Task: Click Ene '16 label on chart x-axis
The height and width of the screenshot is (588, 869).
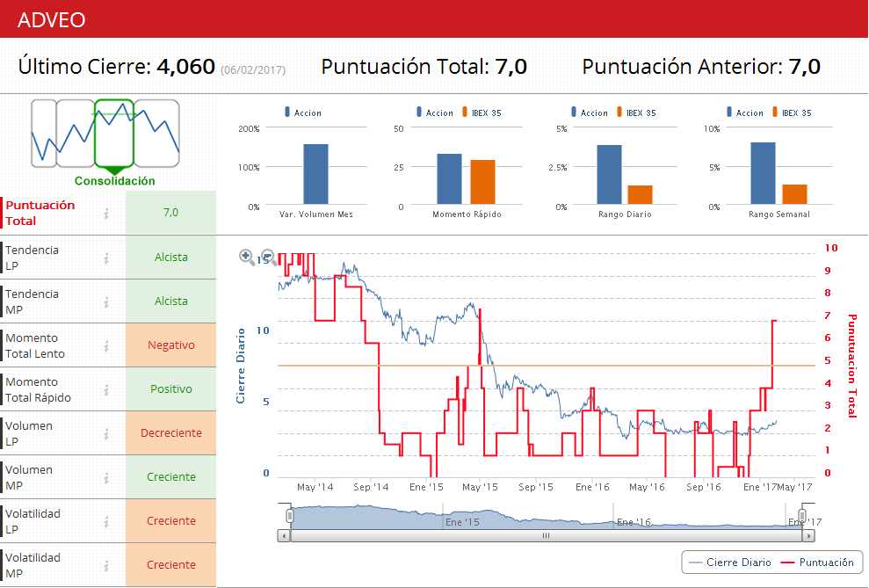Action: (x=592, y=487)
